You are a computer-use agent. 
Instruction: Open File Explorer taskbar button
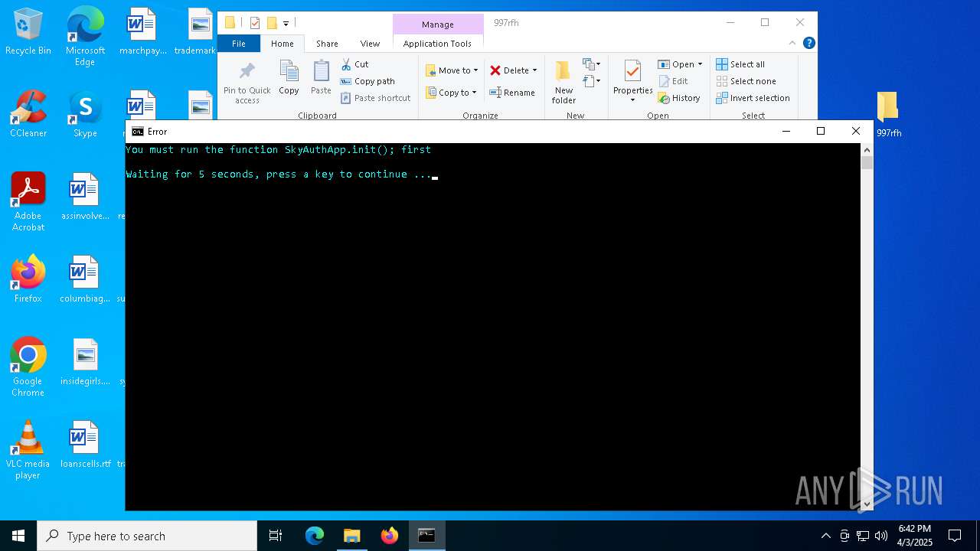coord(351,536)
